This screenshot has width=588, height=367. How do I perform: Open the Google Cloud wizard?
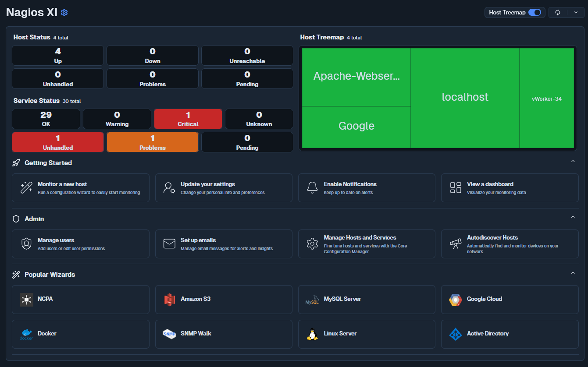coord(455,299)
